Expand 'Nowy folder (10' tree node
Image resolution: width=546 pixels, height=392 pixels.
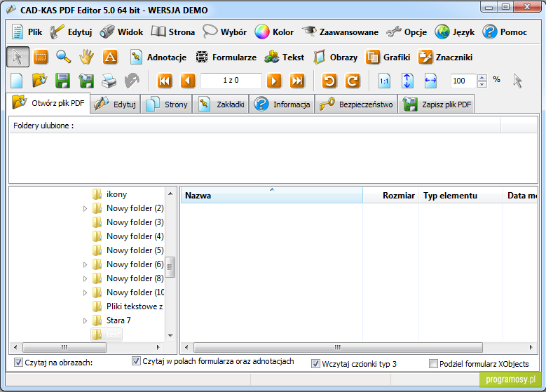tap(85, 292)
